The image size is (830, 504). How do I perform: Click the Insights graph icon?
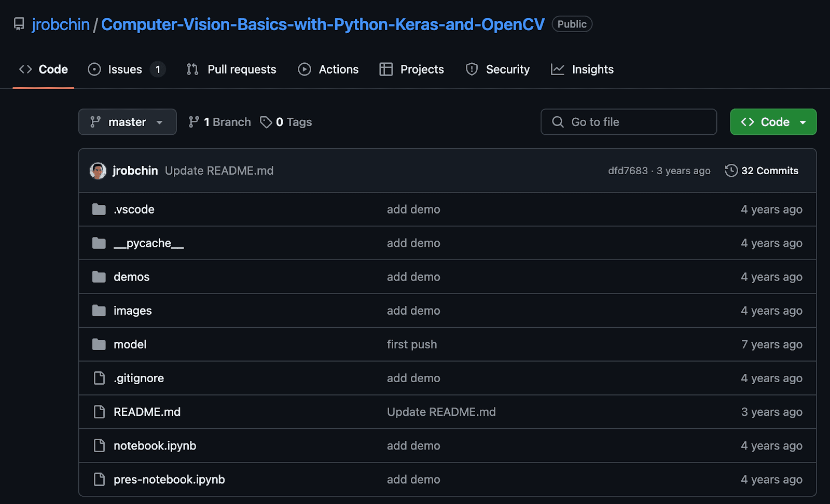[558, 69]
